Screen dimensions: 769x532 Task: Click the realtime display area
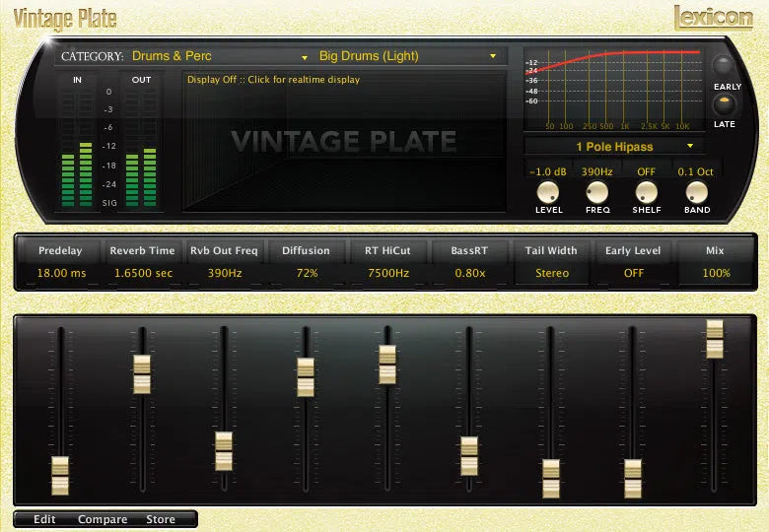pos(345,143)
